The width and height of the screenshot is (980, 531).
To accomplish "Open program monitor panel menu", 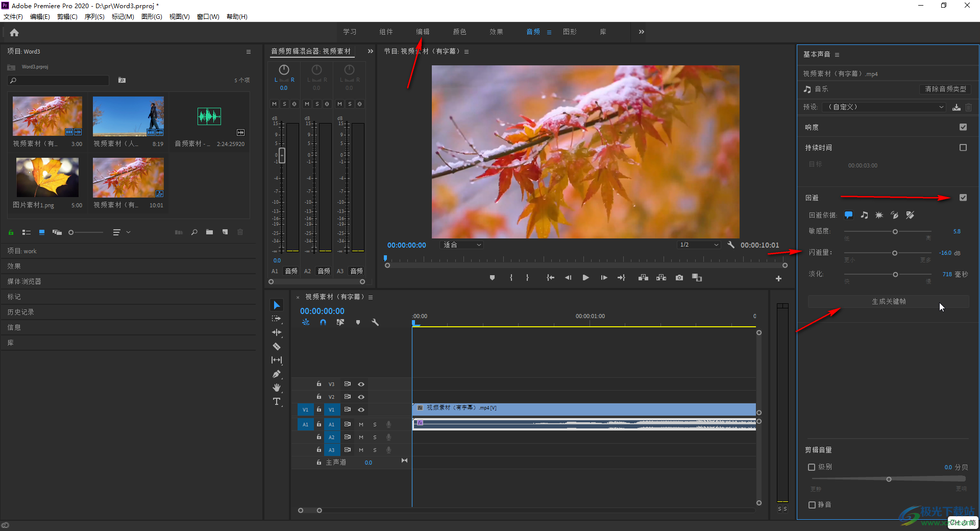I will tap(467, 52).
